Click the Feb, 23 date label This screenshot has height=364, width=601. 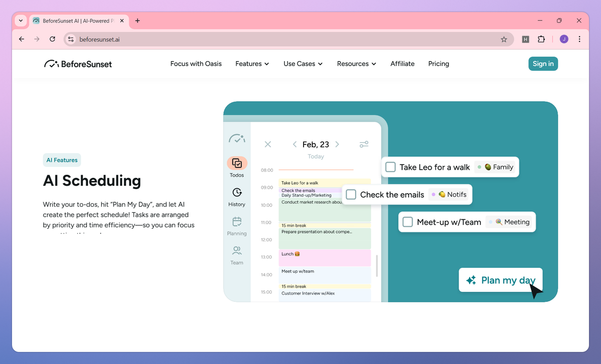click(x=316, y=144)
